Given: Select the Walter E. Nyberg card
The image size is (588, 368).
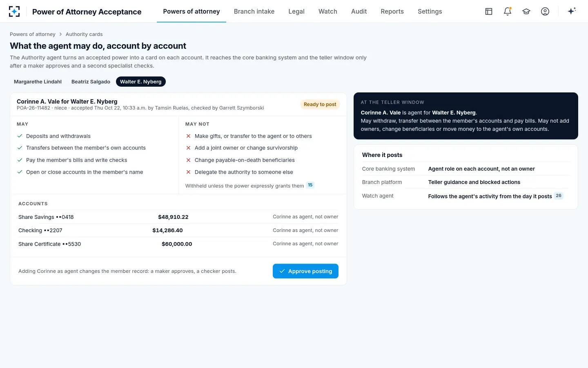Looking at the screenshot, I should point(140,82).
